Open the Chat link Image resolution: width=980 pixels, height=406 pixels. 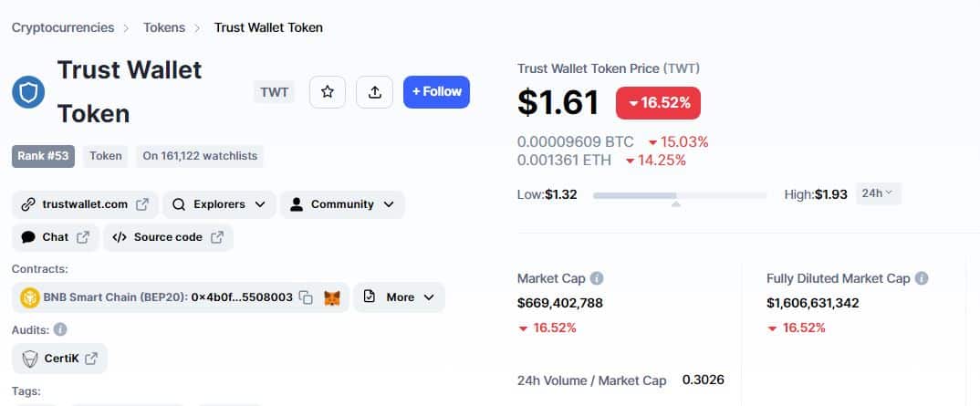pos(55,237)
